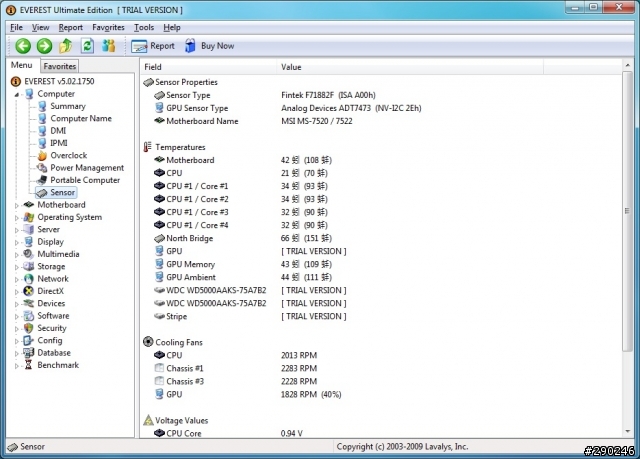This screenshot has width=640, height=459.
Task: Click the Network globe icon
Action: pyautogui.click(x=28, y=279)
